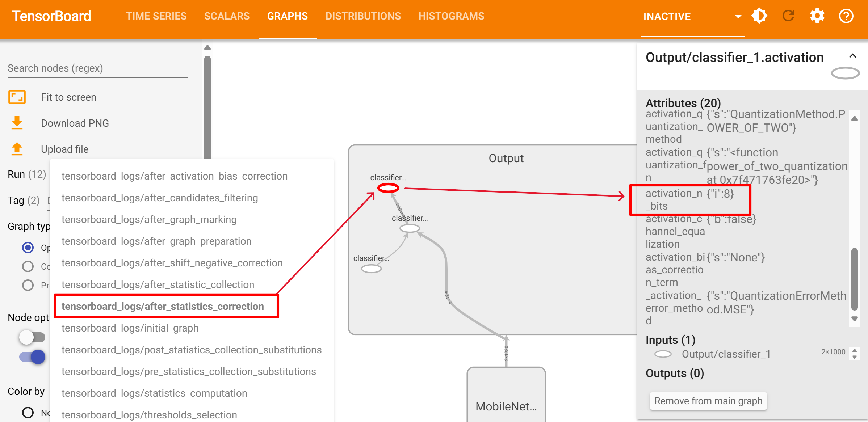
Task: Choose tensorboard_logs/initial_graph run option
Action: [x=130, y=328]
